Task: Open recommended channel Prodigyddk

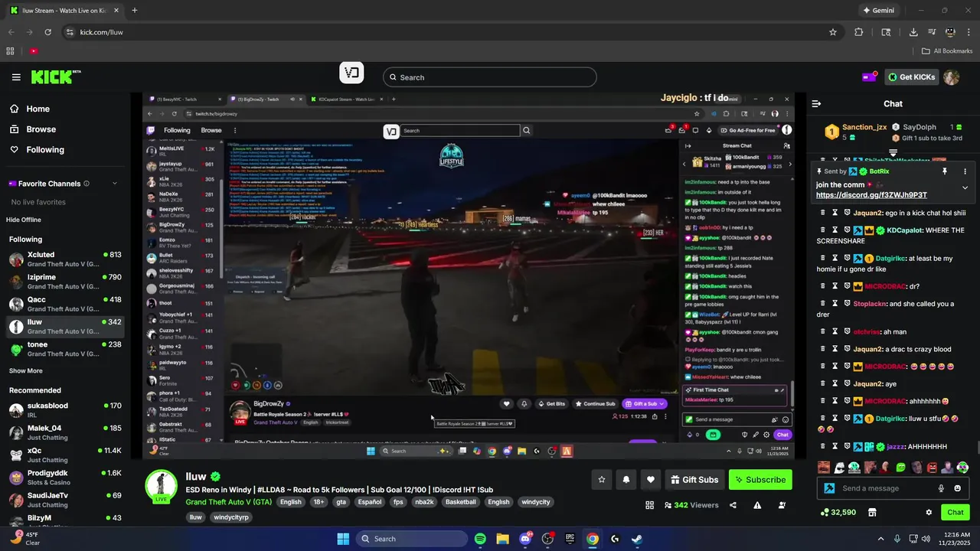Action: (x=65, y=478)
